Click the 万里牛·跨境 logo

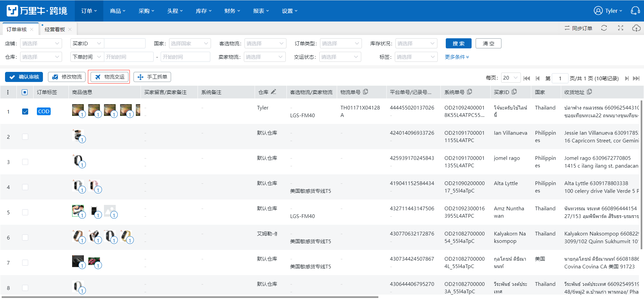[37, 11]
